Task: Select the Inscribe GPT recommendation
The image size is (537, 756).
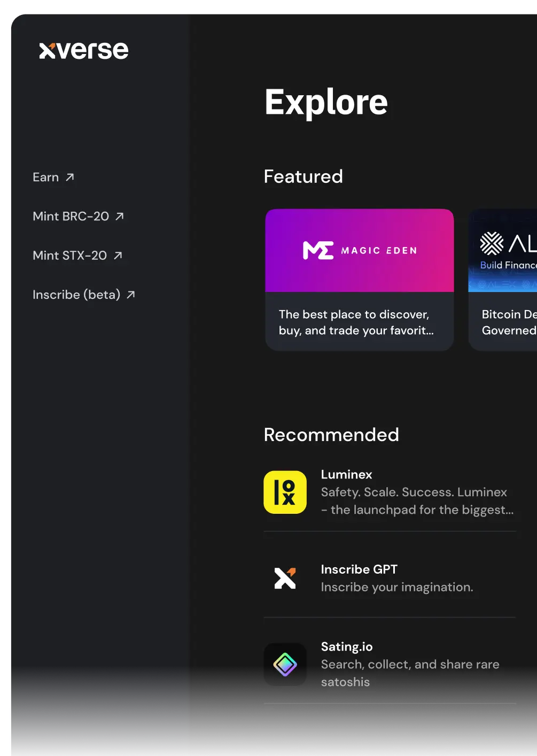Action: coord(389,578)
